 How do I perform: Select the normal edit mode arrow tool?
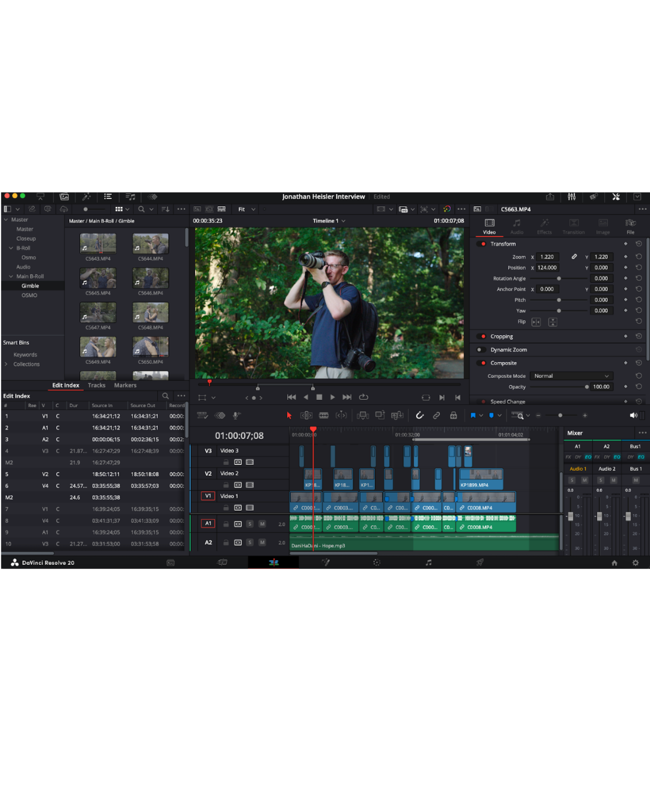coord(289,415)
